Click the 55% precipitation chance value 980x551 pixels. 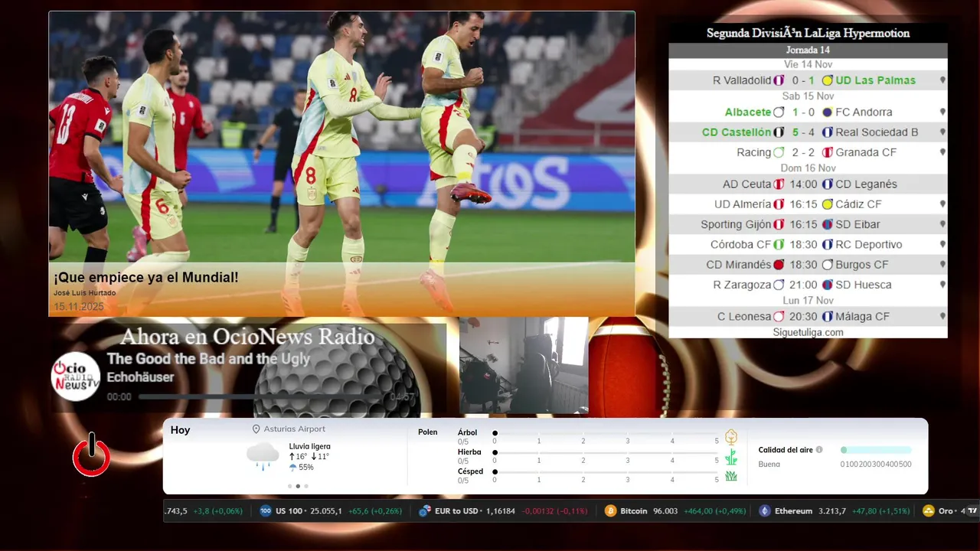[305, 467]
